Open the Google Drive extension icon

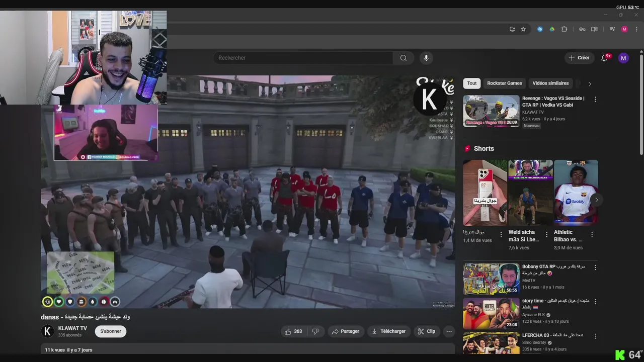coord(552,29)
